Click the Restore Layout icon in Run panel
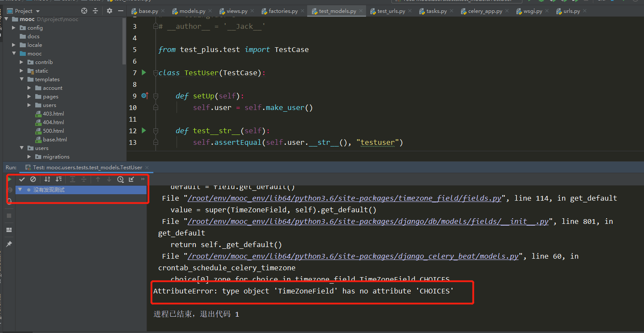Viewport: 644px width, 333px height. [9, 230]
